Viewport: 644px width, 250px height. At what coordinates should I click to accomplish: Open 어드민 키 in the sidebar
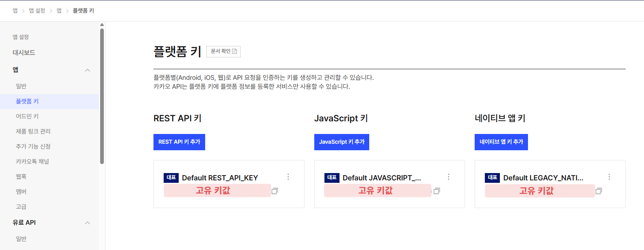(27, 116)
